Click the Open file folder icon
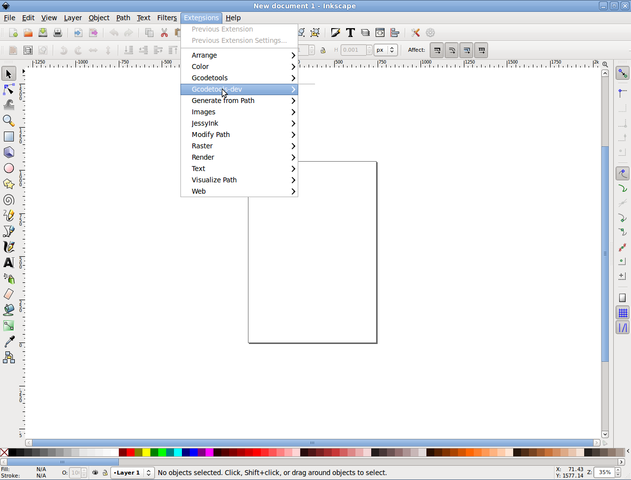This screenshot has height=480, width=631. (28, 33)
